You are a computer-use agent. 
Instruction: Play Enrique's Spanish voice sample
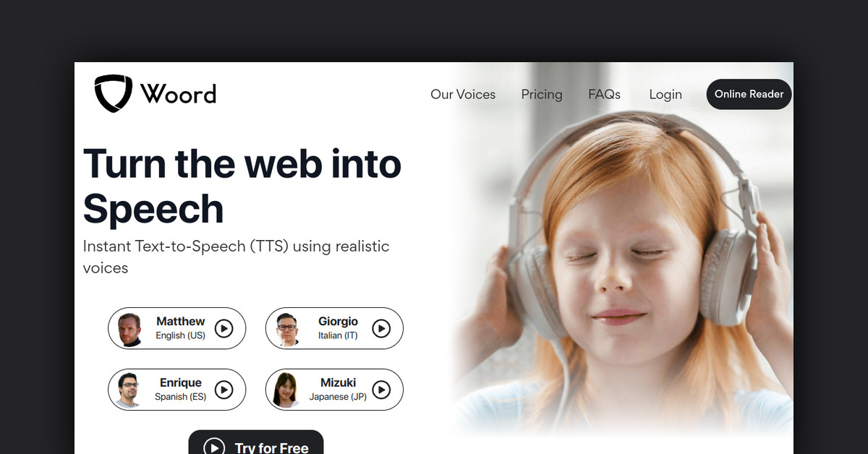click(224, 390)
